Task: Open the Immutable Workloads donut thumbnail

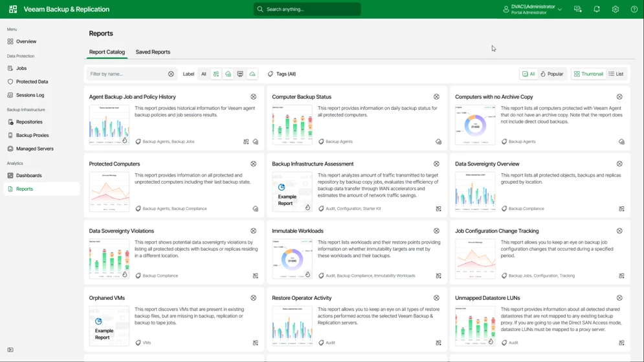Action: tap(292, 259)
